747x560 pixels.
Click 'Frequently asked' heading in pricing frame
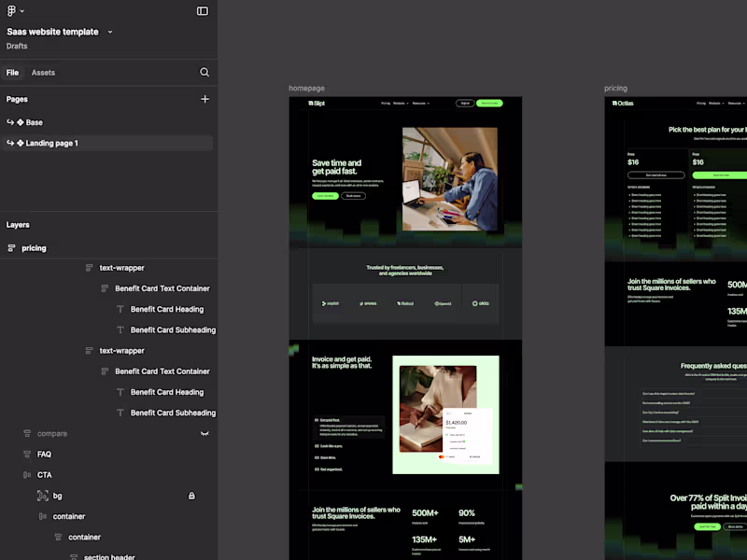[x=713, y=366]
